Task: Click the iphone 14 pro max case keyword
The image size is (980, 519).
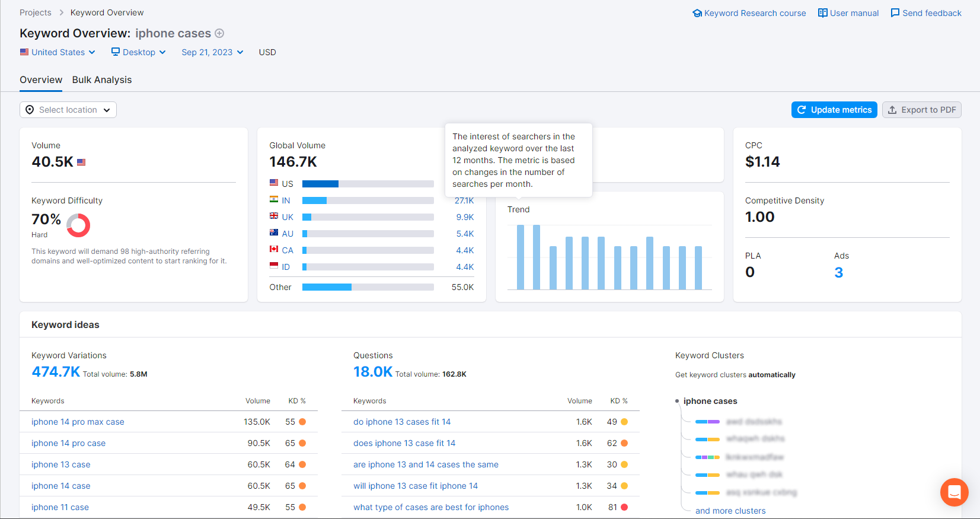Action: (78, 422)
